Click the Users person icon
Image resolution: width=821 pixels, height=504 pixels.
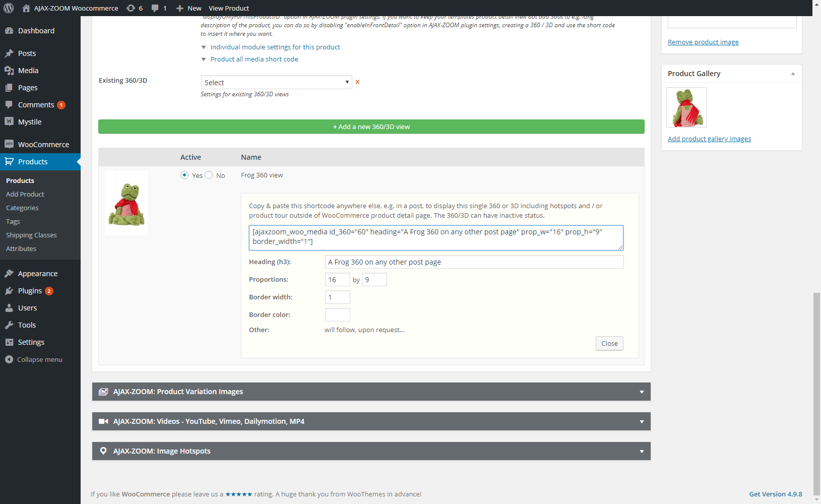pos(9,308)
